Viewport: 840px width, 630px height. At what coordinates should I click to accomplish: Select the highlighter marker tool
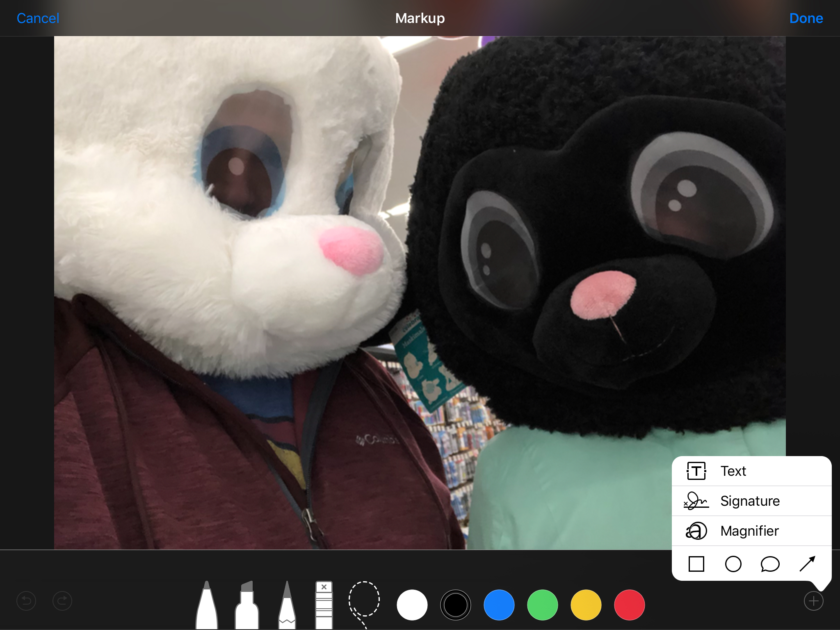[247, 605]
